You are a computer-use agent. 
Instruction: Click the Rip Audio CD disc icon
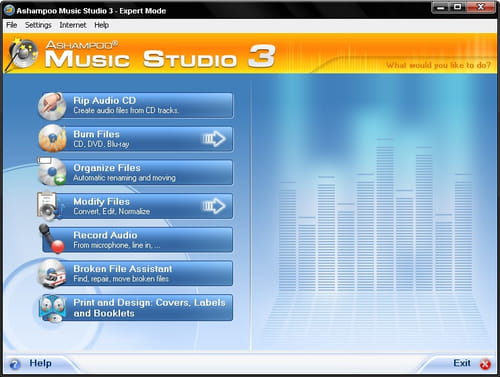click(52, 106)
